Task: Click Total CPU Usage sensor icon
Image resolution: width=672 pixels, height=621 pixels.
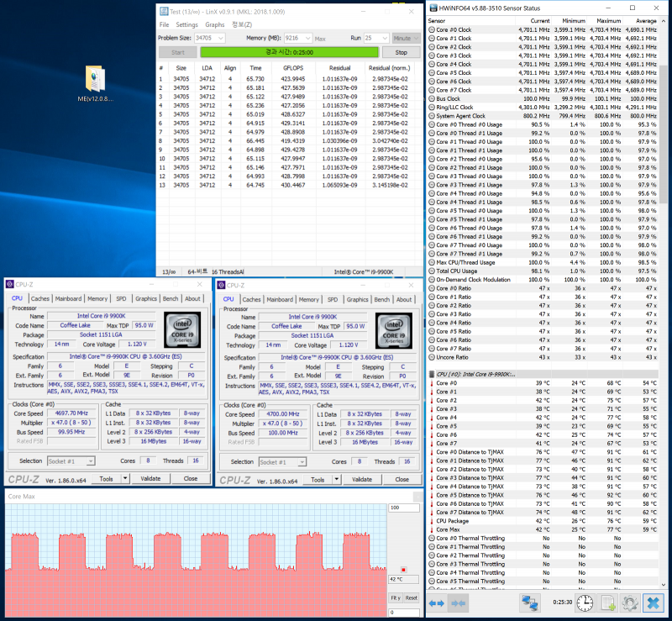Action: [x=432, y=271]
